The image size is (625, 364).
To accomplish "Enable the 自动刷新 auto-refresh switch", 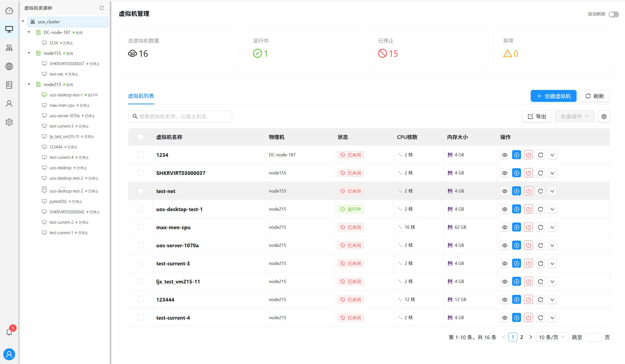I will [614, 14].
